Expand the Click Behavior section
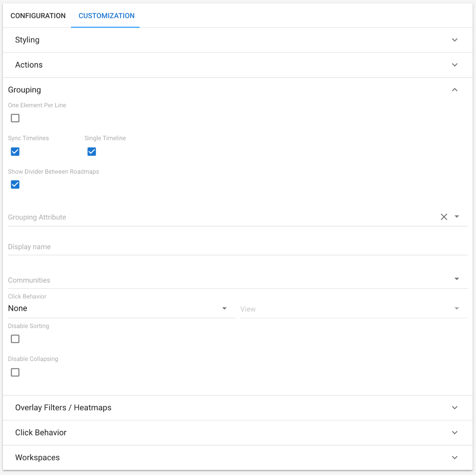The width and height of the screenshot is (476, 475). [455, 432]
